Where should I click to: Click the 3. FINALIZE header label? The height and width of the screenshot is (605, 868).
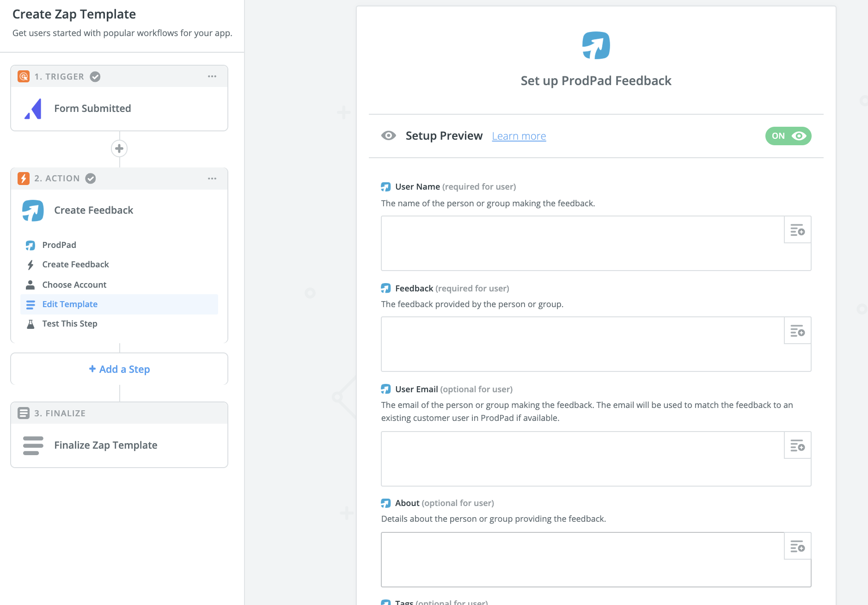coord(60,414)
